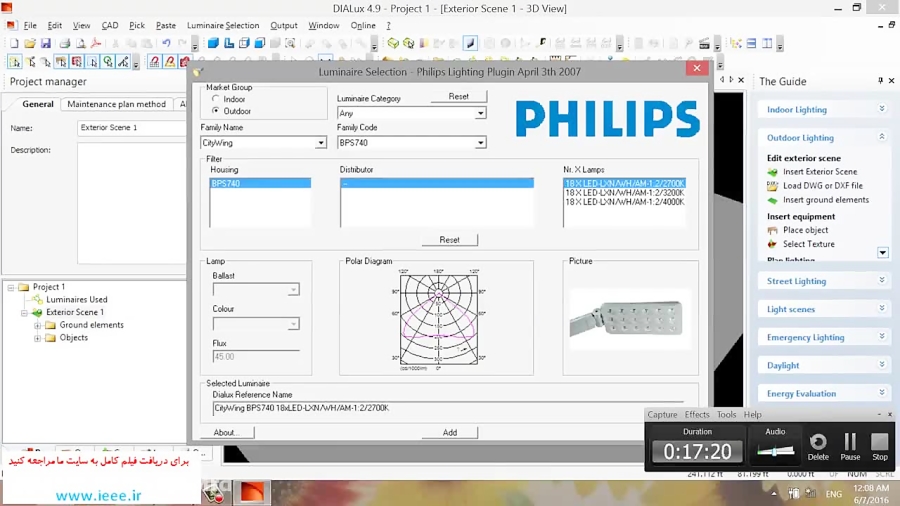Open the Luminaire Selection menu
Image resolution: width=900 pixels, height=506 pixels.
click(x=223, y=26)
